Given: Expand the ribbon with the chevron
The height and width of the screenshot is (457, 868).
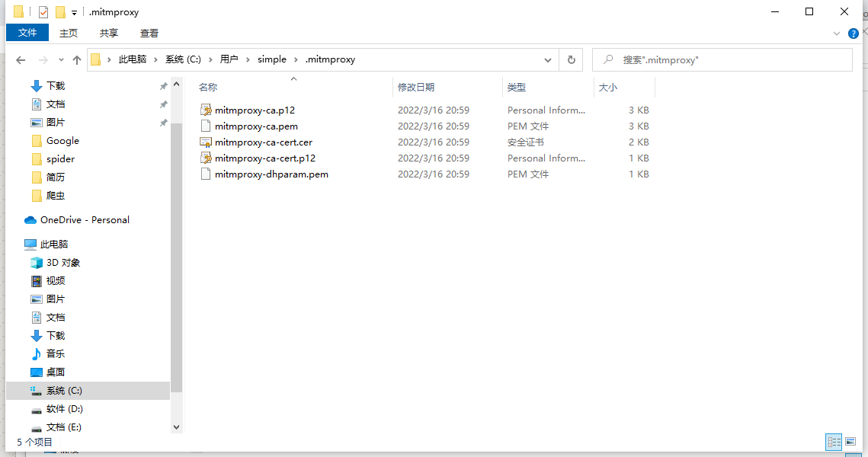Looking at the screenshot, I should click(837, 34).
